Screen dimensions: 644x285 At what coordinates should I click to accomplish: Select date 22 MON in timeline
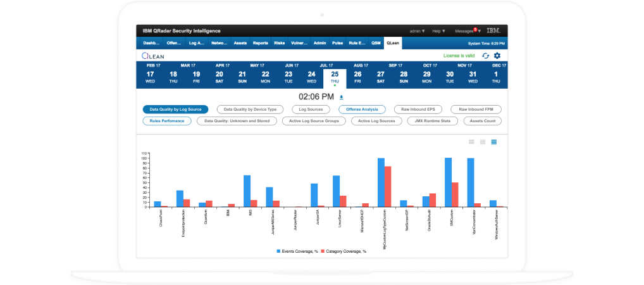pos(265,77)
